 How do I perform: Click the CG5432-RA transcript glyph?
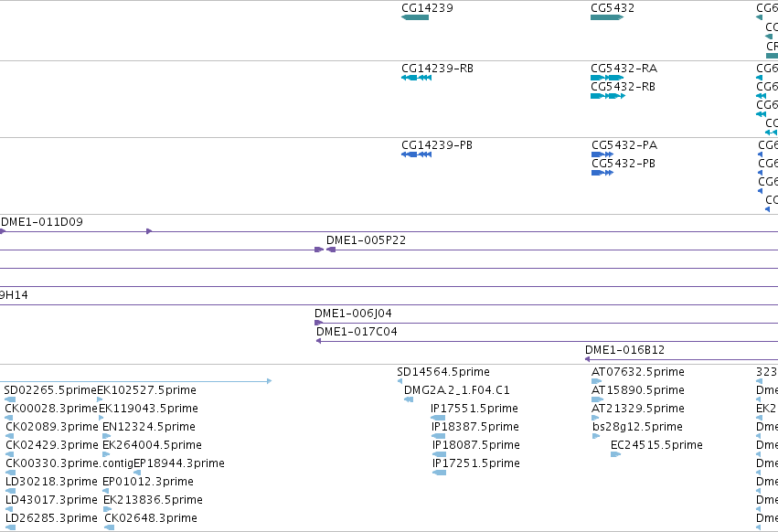607,78
